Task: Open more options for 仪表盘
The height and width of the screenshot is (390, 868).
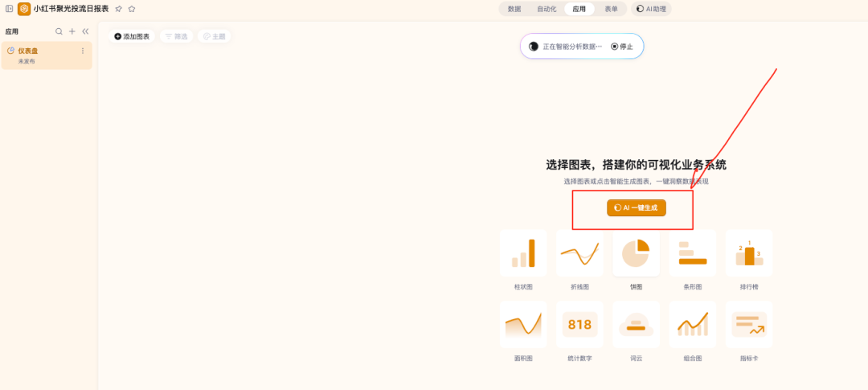Action: (83, 51)
